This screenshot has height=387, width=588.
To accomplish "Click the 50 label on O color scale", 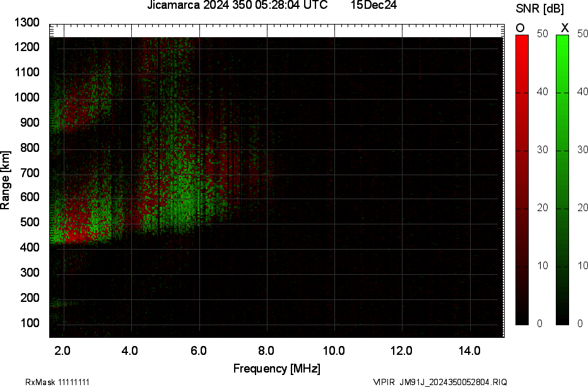I will click(542, 33).
